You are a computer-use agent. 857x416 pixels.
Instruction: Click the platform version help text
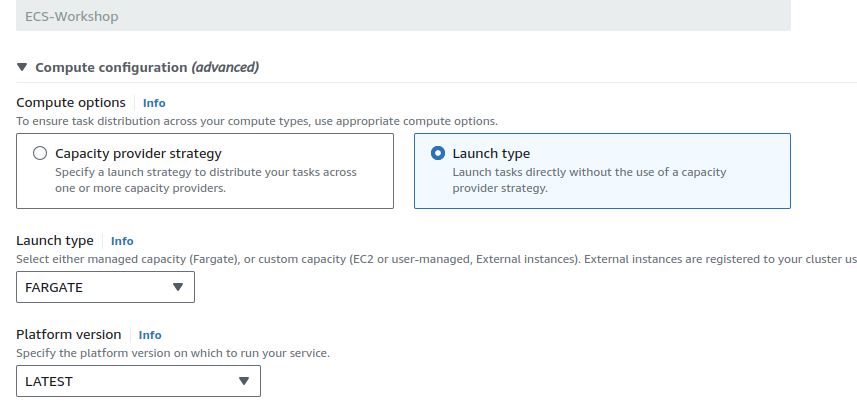click(173, 353)
